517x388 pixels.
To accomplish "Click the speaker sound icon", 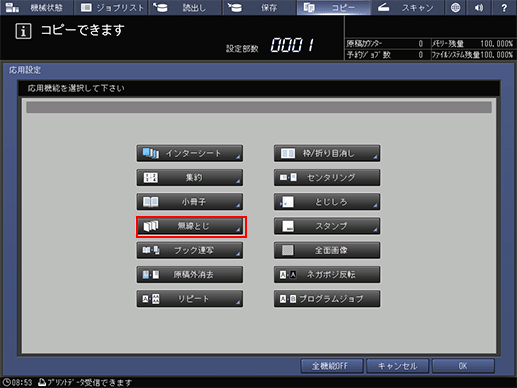I will [479, 7].
